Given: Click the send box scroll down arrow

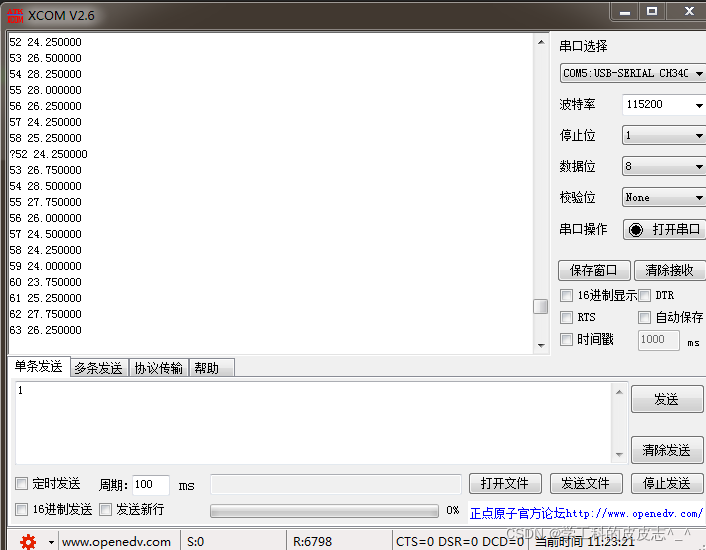Looking at the screenshot, I should 620,455.
